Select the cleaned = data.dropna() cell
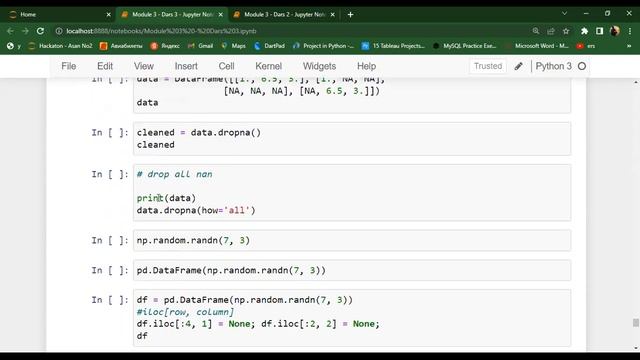 352,139
